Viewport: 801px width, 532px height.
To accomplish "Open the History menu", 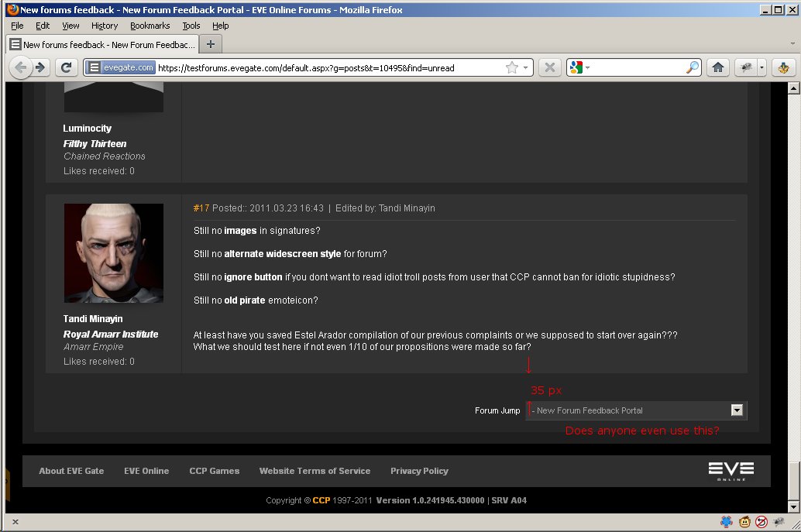I will (105, 26).
